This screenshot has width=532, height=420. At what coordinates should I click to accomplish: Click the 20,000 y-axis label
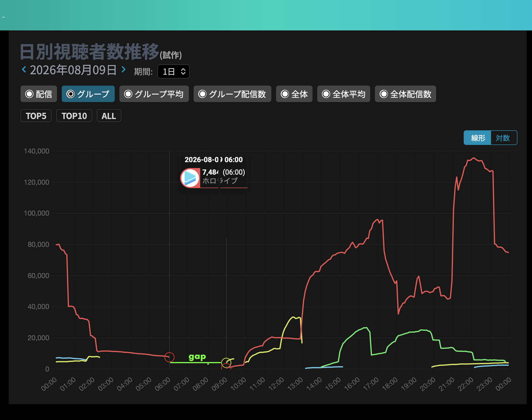coord(38,338)
